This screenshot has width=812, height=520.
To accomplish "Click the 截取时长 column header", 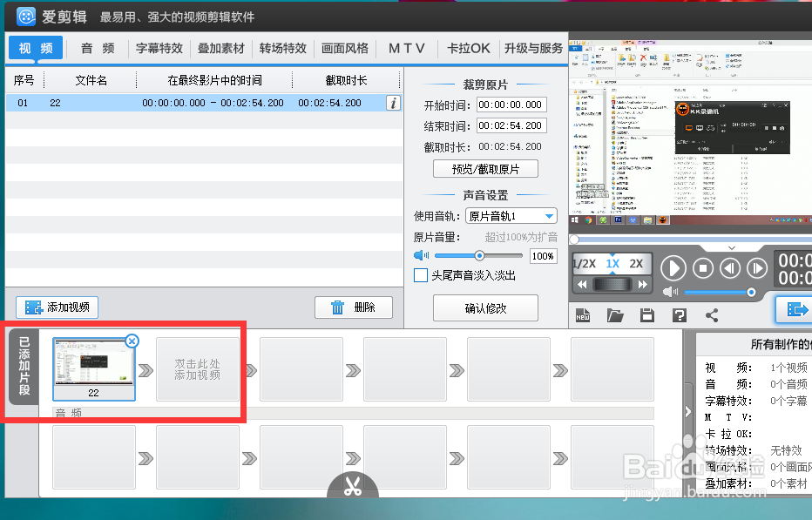I will (346, 80).
